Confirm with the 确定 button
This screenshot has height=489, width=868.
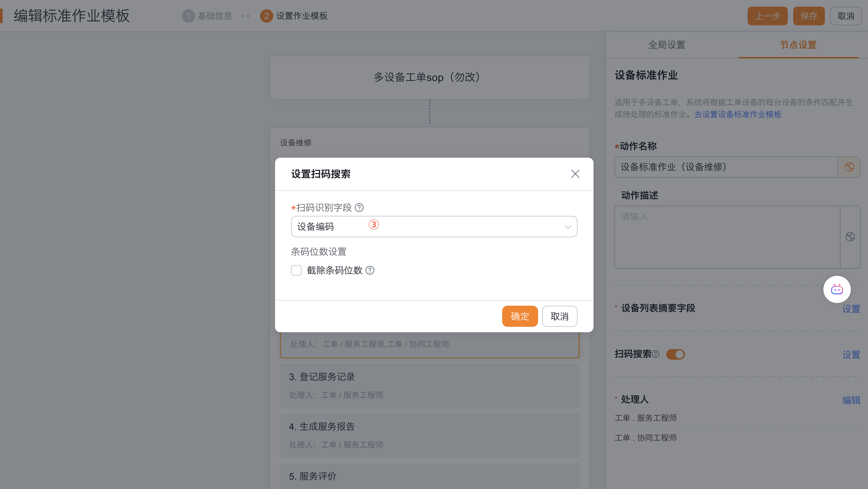(x=520, y=316)
